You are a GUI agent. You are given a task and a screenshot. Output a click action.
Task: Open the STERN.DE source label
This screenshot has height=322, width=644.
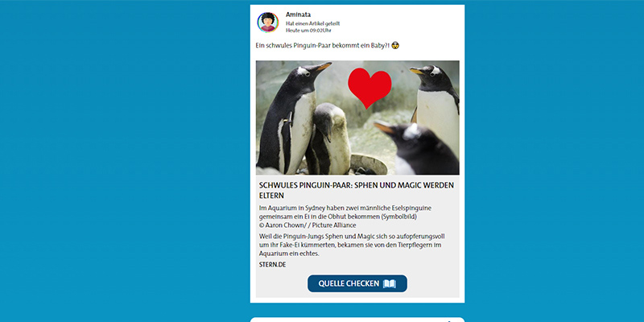click(272, 265)
